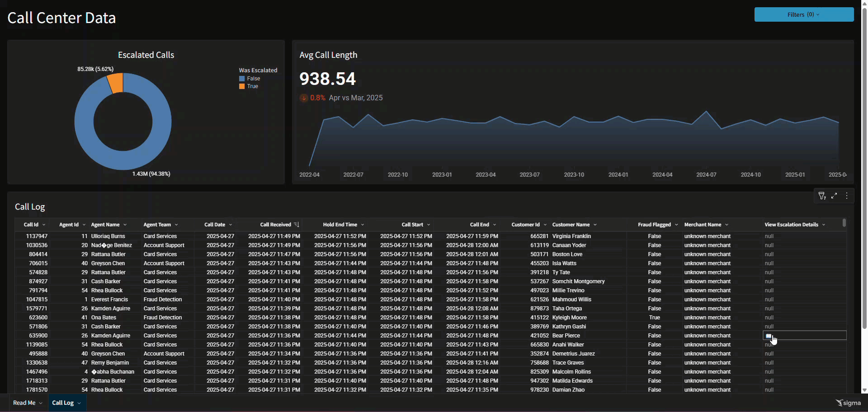Viewport: 868px width, 412px height.
Task: Open the Filters (0) dropdown
Action: tap(804, 14)
